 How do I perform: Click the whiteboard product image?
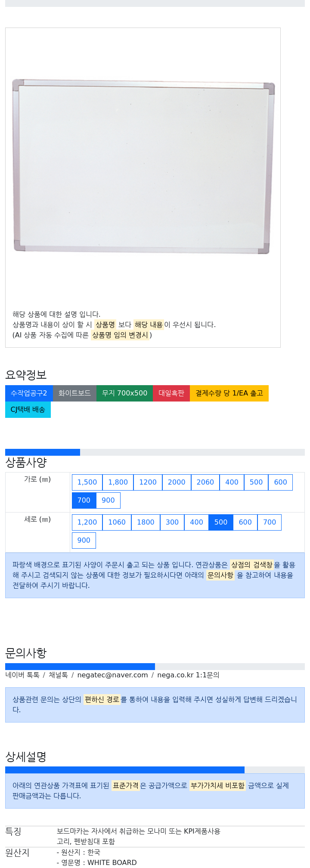(x=143, y=166)
